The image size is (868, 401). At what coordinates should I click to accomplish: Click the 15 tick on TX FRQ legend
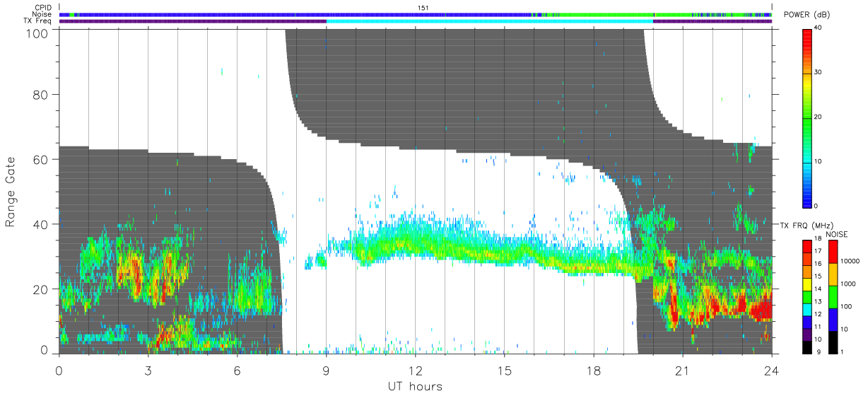point(819,276)
